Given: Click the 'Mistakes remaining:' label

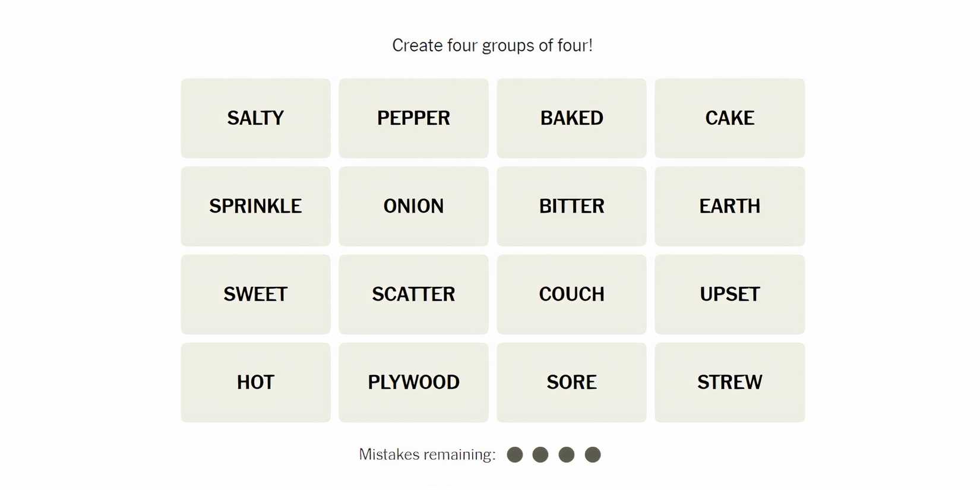Looking at the screenshot, I should pyautogui.click(x=427, y=455).
